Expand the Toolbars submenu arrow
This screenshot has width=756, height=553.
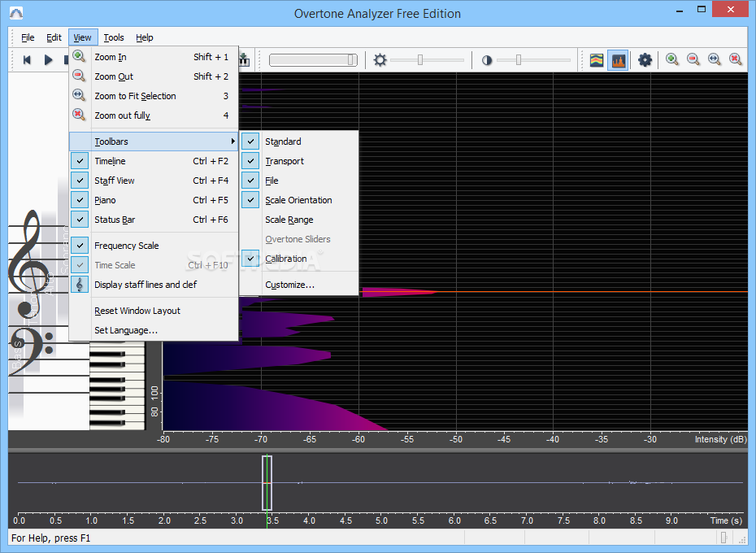tap(232, 142)
